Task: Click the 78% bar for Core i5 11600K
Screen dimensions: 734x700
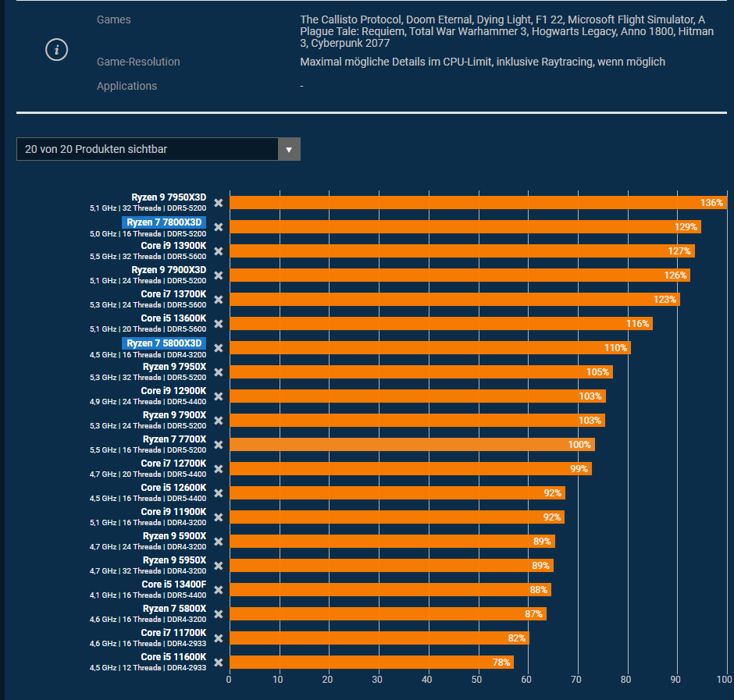Action: point(372,662)
